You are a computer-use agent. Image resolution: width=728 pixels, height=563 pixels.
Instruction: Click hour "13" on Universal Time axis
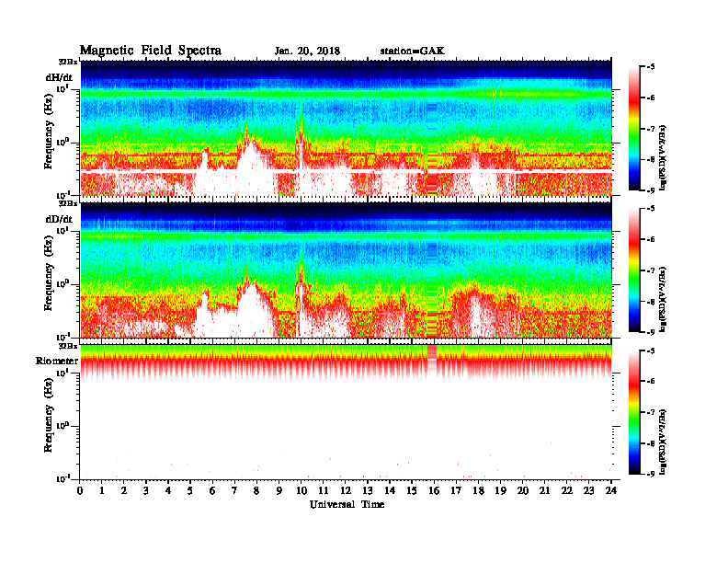[368, 491]
